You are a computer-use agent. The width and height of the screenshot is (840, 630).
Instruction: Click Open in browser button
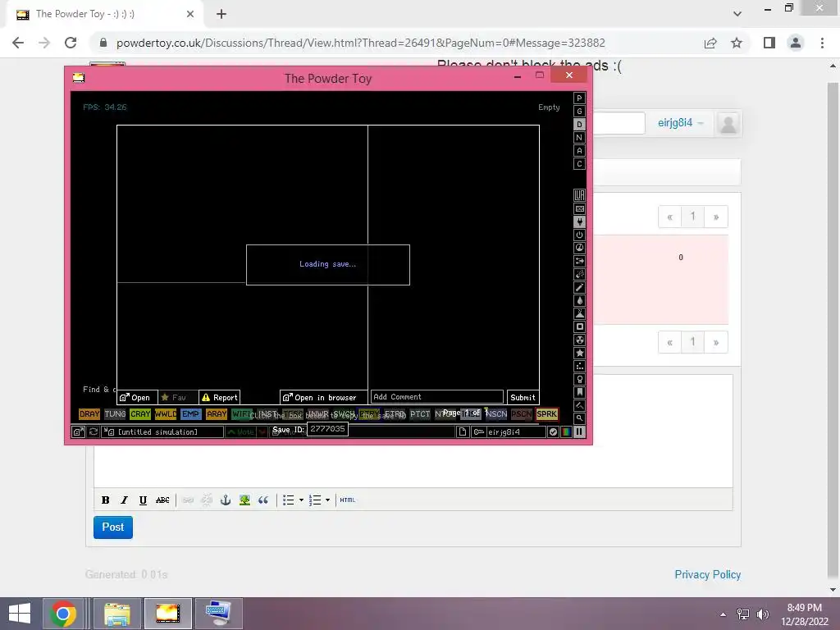pos(323,398)
